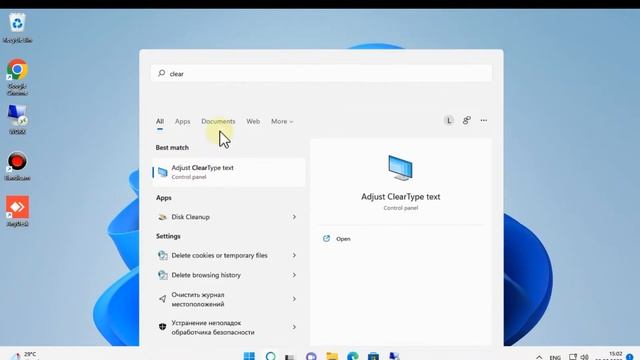Open Microsoft Store from the taskbar
The image size is (640, 360).
[x=373, y=356]
